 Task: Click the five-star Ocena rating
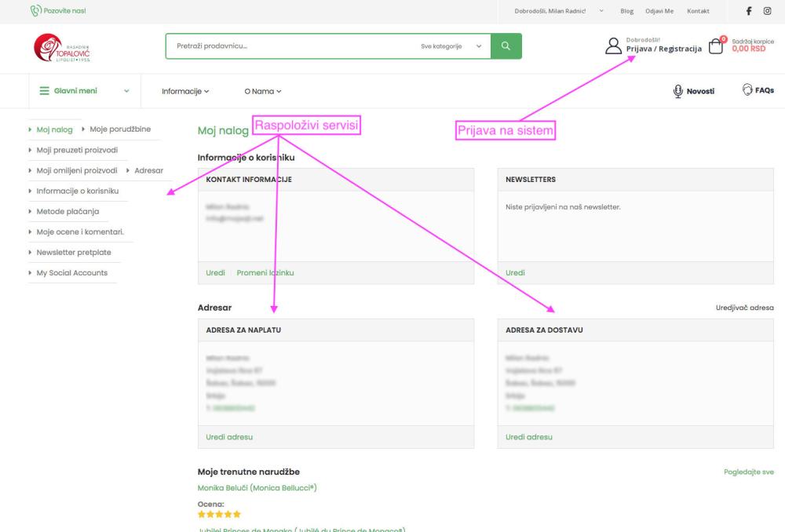219,514
